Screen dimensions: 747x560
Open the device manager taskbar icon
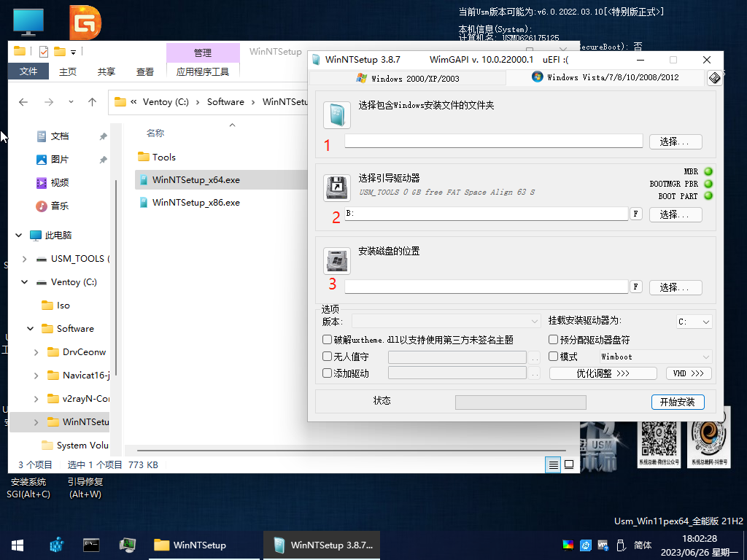[x=127, y=545]
